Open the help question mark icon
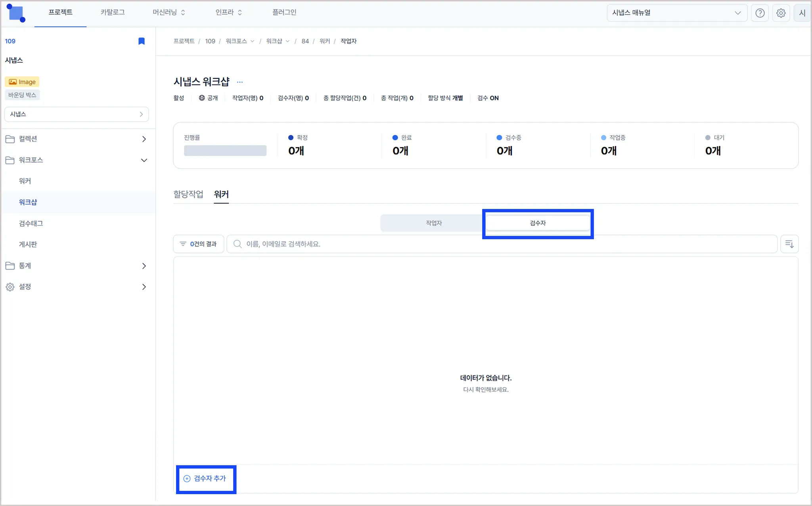The width and height of the screenshot is (812, 506). click(x=760, y=13)
